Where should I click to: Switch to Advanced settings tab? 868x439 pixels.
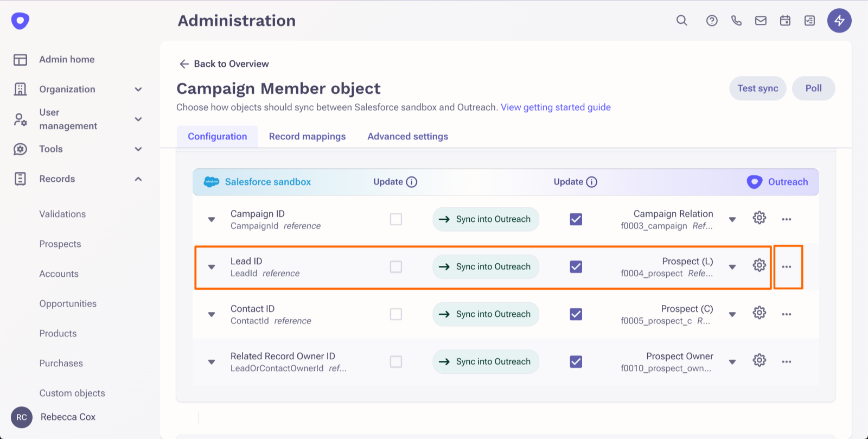coord(407,137)
